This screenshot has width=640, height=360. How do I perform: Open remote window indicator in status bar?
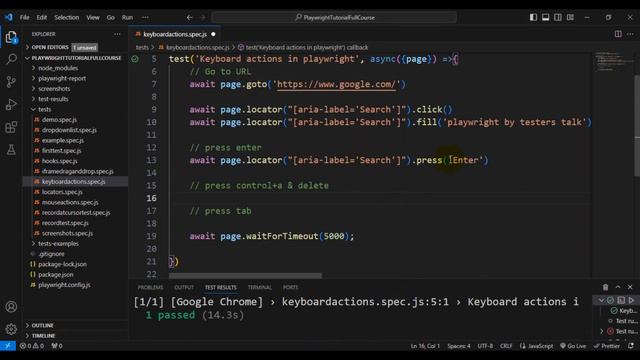tap(8, 346)
